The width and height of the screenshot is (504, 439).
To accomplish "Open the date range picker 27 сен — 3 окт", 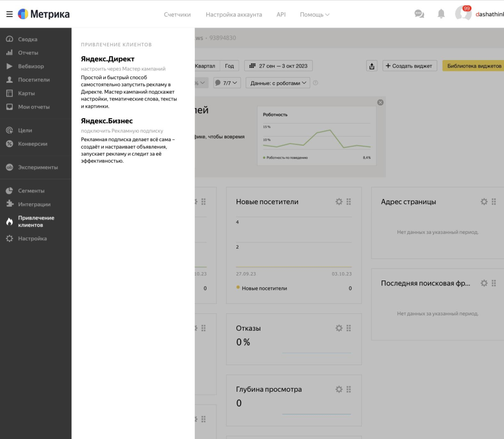I will coord(279,66).
